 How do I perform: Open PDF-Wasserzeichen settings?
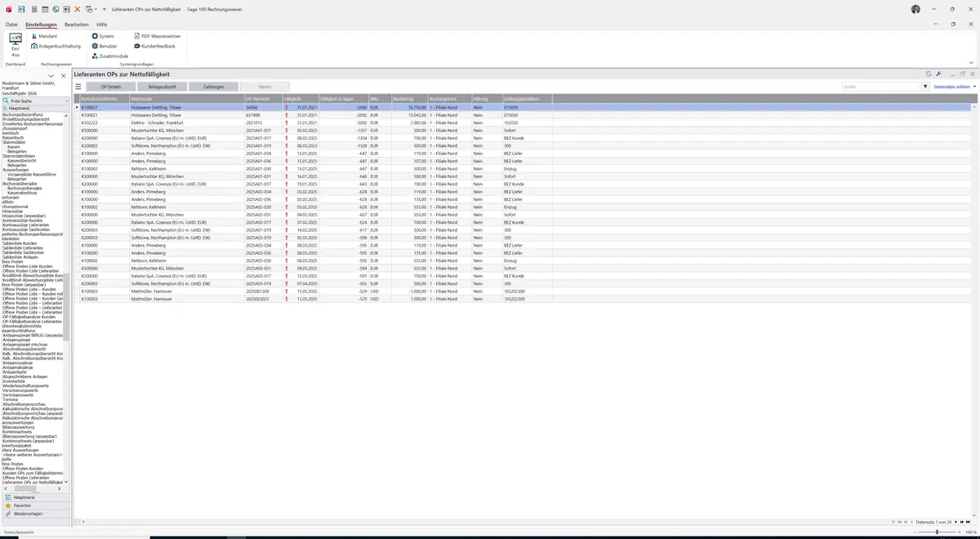point(157,36)
